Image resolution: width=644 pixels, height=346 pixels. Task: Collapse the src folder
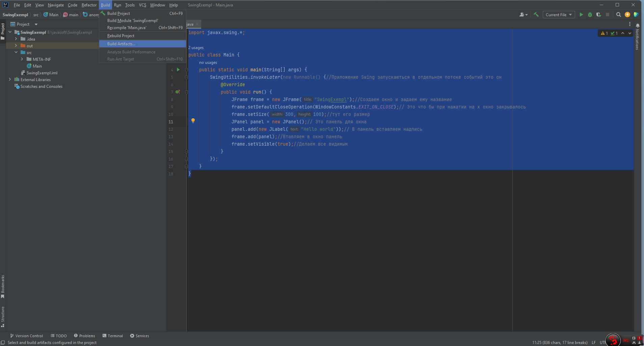(16, 52)
